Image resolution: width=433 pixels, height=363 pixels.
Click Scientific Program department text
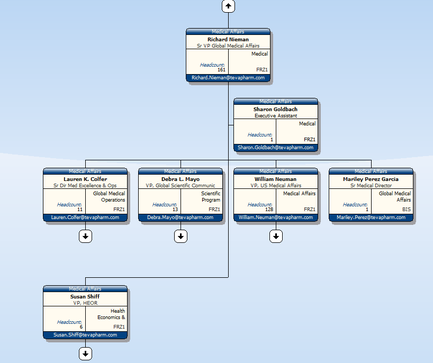coord(211,197)
